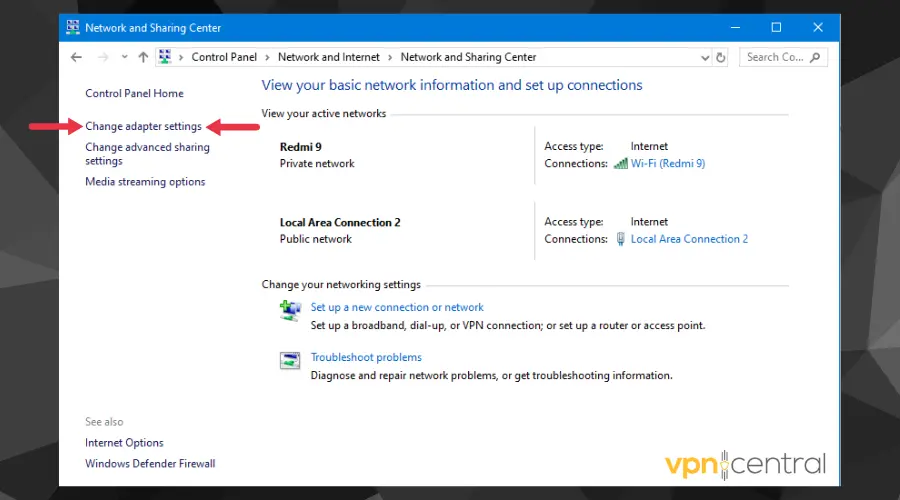
Task: Close the Network and Sharing Center window
Action: coord(818,27)
